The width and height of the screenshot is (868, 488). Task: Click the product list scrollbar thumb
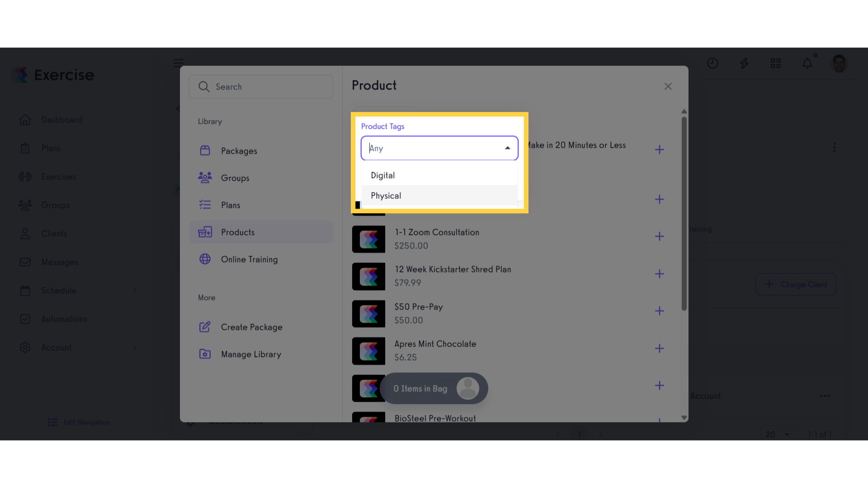pyautogui.click(x=684, y=214)
